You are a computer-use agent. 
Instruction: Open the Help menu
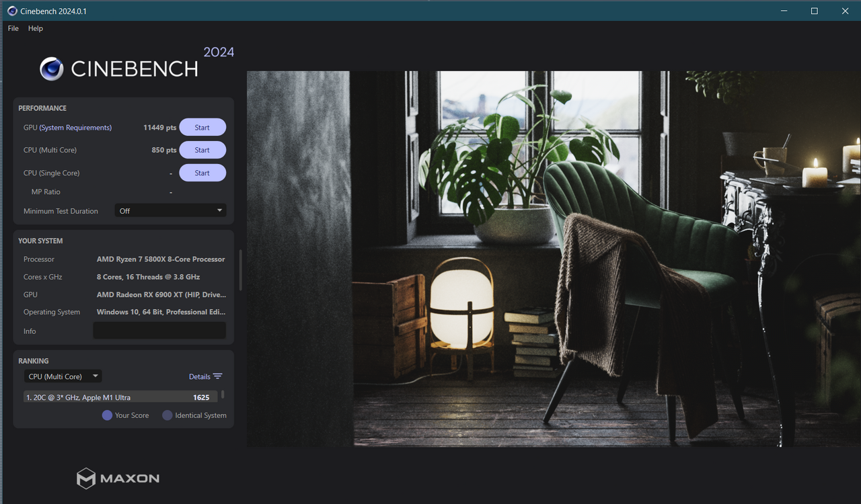36,28
